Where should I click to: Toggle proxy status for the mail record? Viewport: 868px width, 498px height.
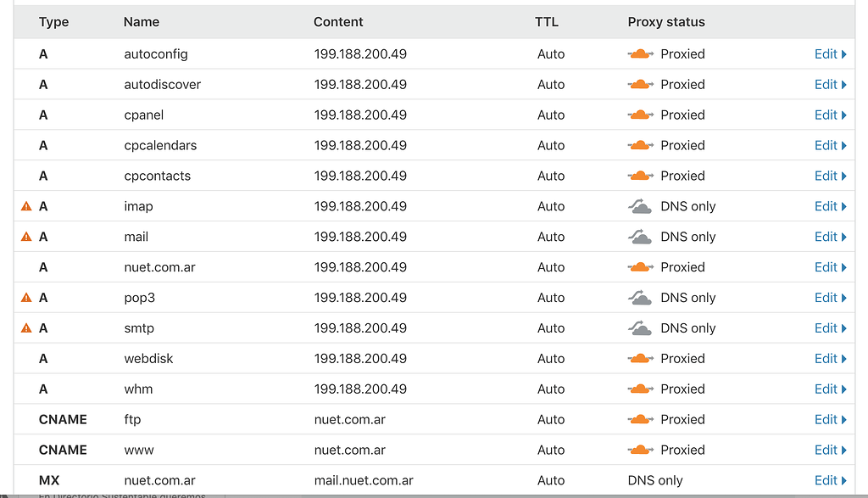click(640, 236)
